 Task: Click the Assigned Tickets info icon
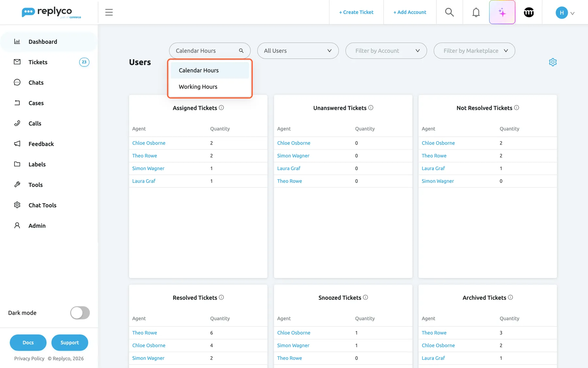221,108
